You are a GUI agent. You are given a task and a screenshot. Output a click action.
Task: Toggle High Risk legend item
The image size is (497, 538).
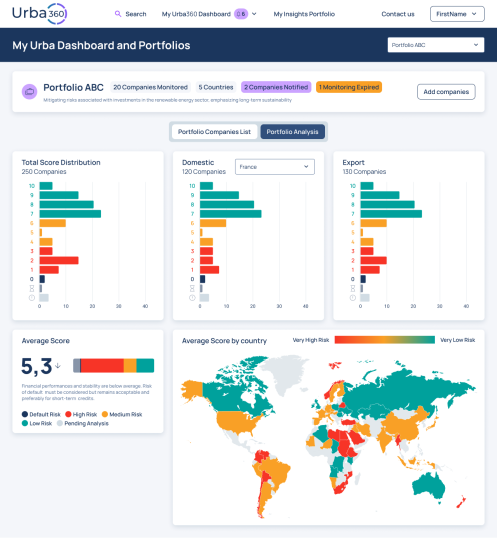point(81,414)
